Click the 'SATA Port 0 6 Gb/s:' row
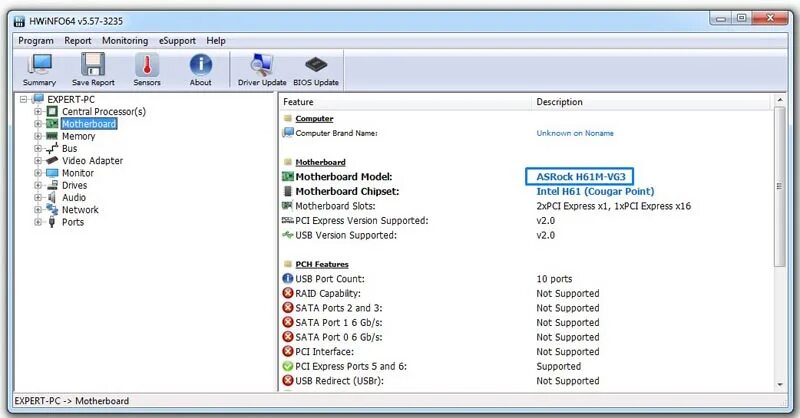Viewport: 800px width, 418px height. (x=527, y=337)
